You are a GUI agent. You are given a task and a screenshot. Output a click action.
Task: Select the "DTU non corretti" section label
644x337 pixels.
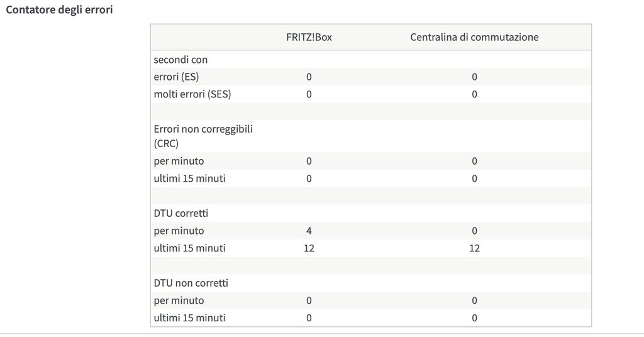191,283
